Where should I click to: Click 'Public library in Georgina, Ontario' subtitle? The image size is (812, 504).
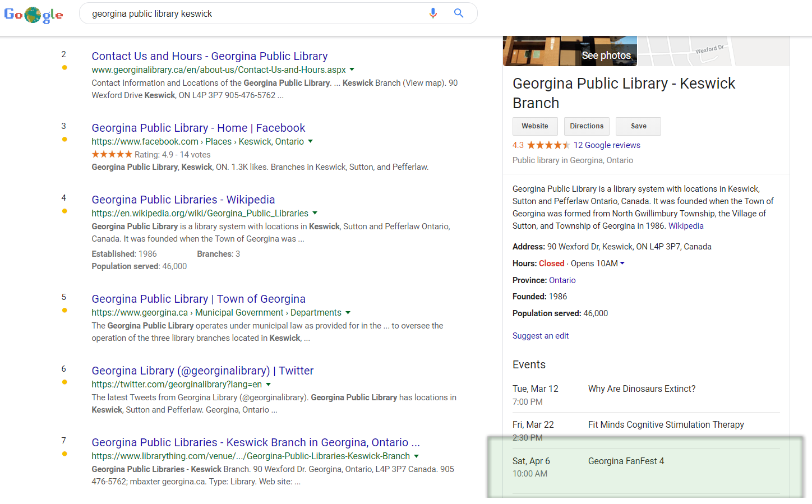(573, 160)
